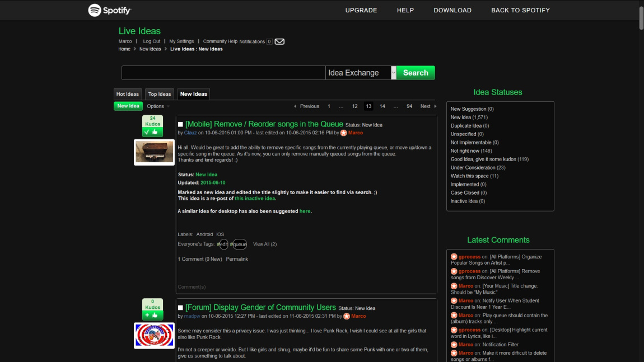Go BACK TO SPOTIFY from navigation
This screenshot has height=362, width=644.
coord(520,10)
